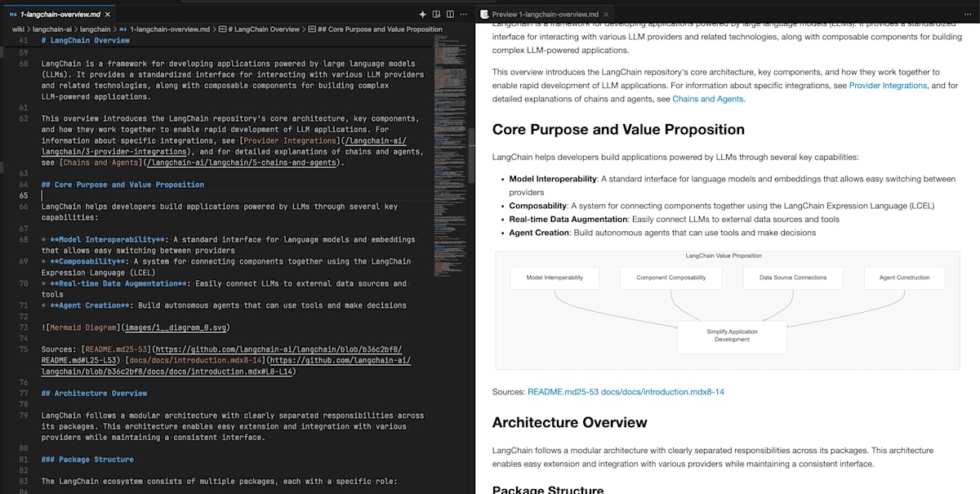Screen dimensions: 980x494
Task: Click Simplify Application Development diagram node
Action: click(732, 336)
